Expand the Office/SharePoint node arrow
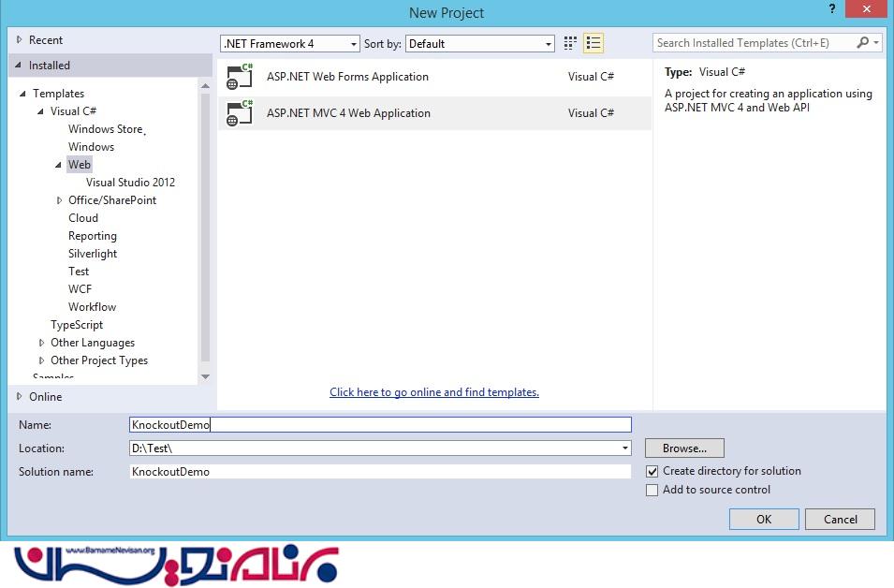This screenshot has height=588, width=894. 59,200
